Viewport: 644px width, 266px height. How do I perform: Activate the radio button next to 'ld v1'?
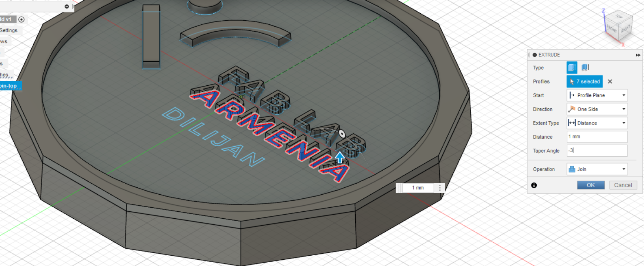click(21, 20)
